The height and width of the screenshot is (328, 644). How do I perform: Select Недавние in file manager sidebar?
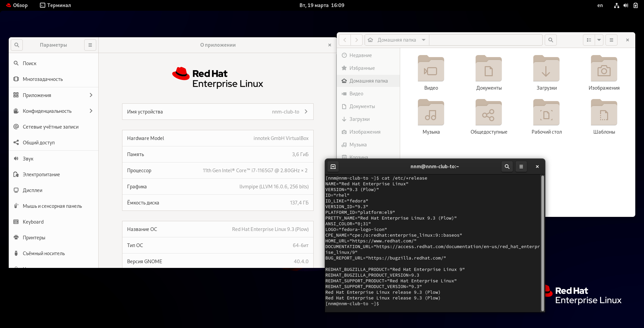tap(361, 55)
